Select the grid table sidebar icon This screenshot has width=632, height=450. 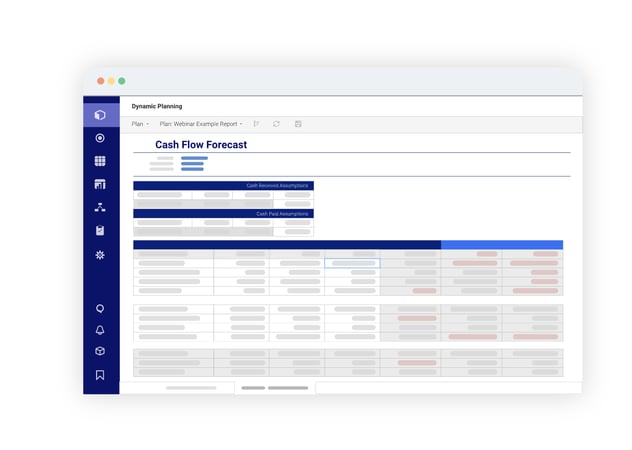pyautogui.click(x=100, y=161)
